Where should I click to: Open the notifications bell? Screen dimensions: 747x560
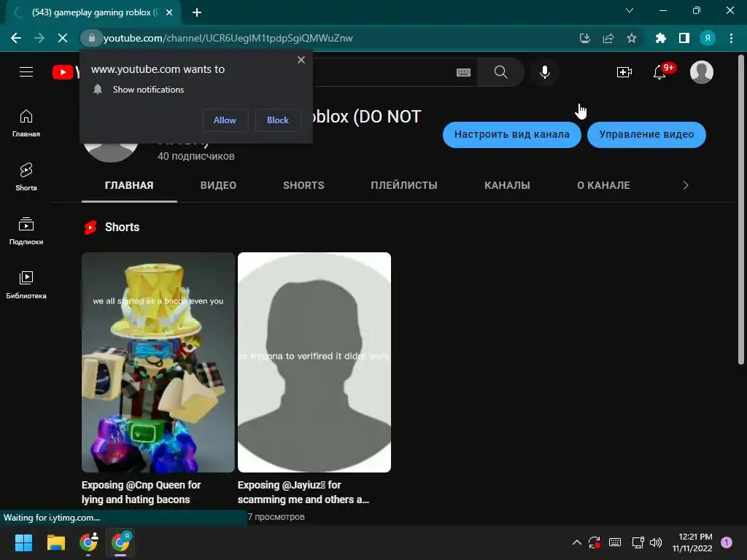(659, 72)
